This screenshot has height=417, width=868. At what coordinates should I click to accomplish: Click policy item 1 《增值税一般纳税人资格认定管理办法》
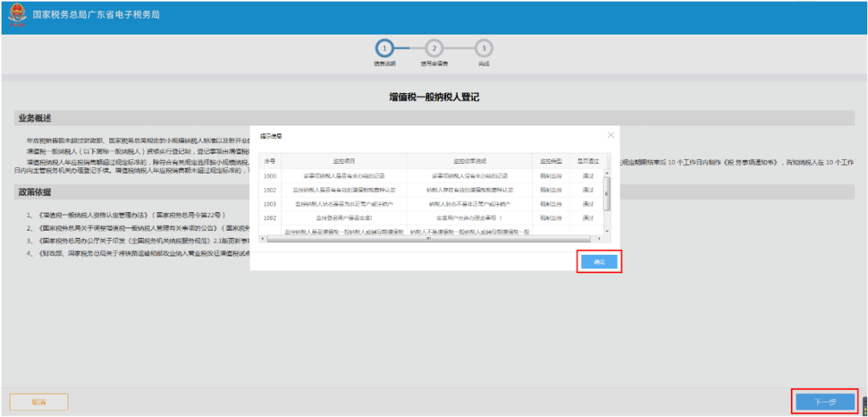(125, 215)
